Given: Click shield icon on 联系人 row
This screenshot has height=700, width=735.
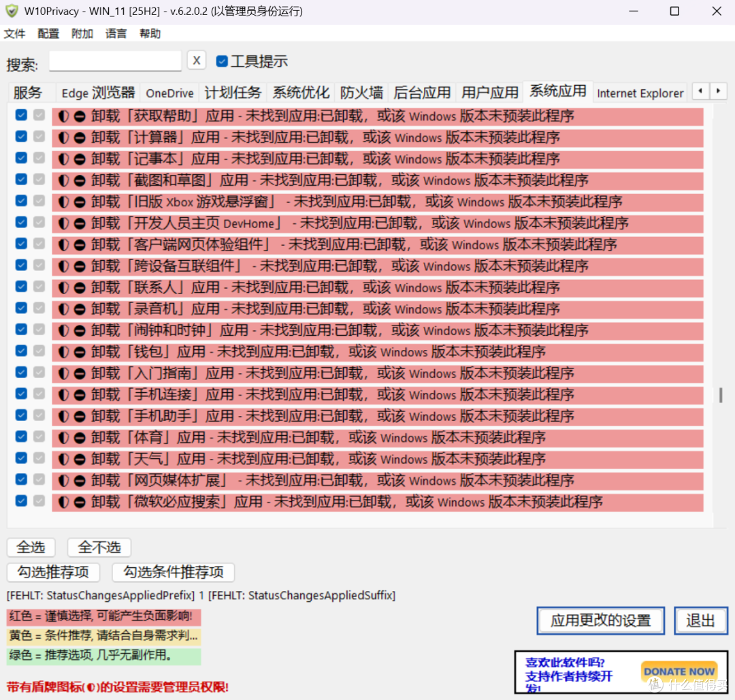Looking at the screenshot, I should (x=64, y=288).
